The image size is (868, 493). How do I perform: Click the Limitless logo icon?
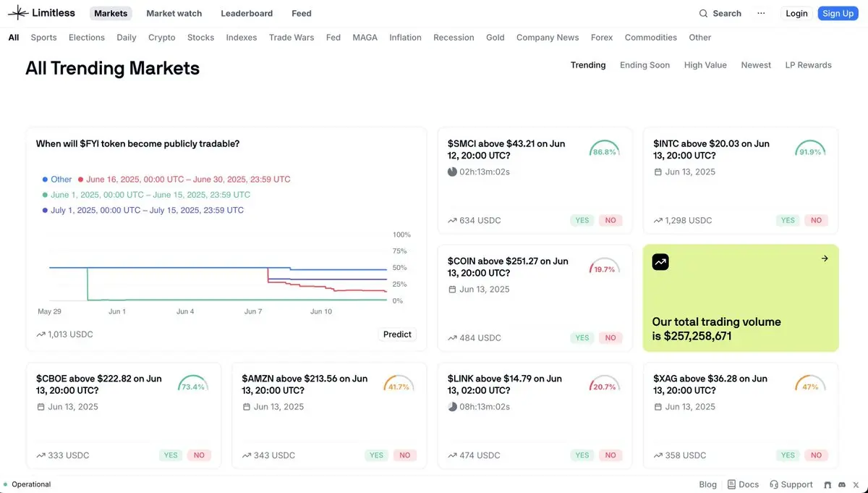[17, 13]
